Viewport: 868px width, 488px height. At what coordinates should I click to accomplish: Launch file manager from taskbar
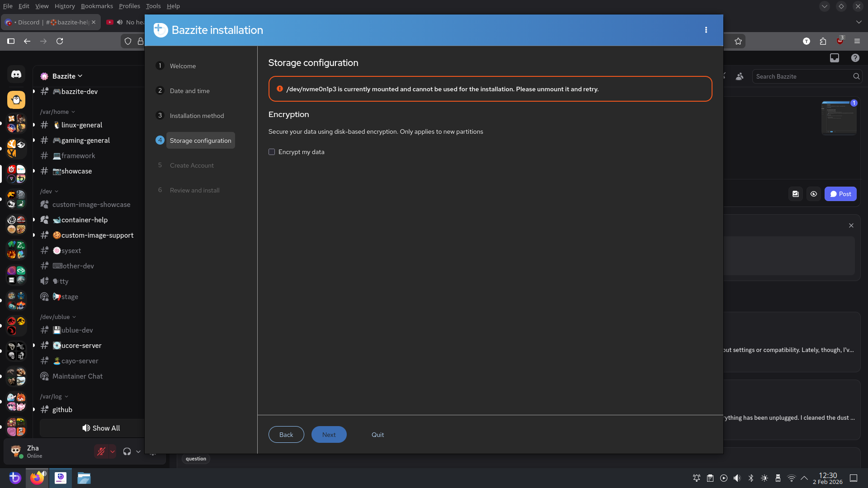84,478
